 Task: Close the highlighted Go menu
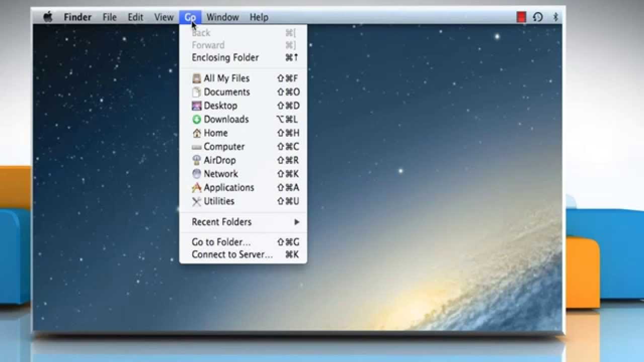[190, 17]
